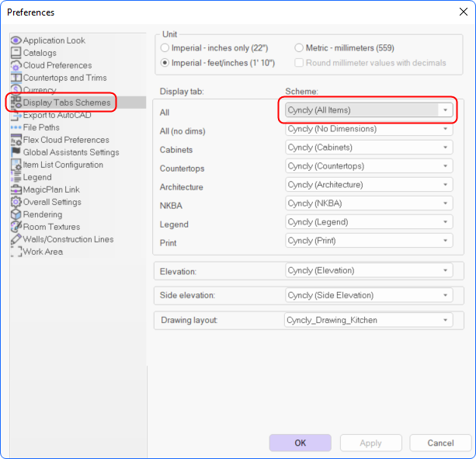Click the Flex Cloud Preferences icon
The image size is (476, 459).
[16, 140]
